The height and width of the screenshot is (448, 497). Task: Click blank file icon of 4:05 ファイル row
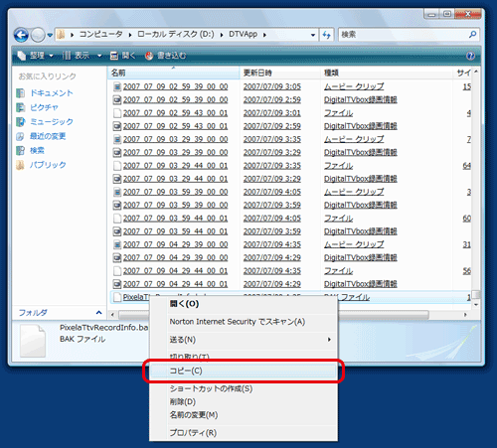point(117,219)
